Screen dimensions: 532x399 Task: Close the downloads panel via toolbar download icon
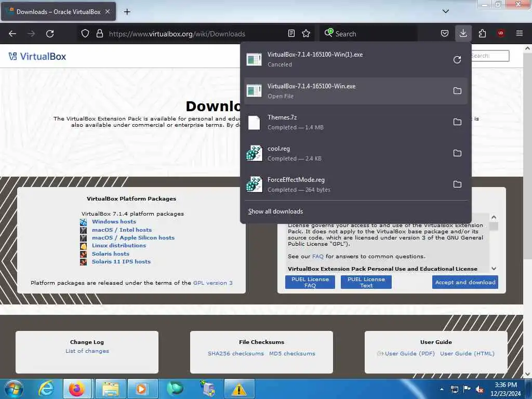click(463, 34)
